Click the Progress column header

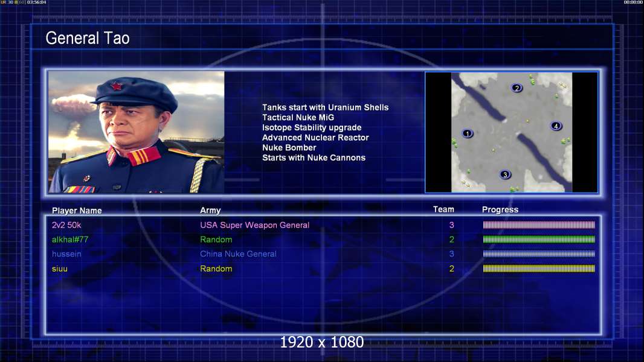click(x=500, y=209)
